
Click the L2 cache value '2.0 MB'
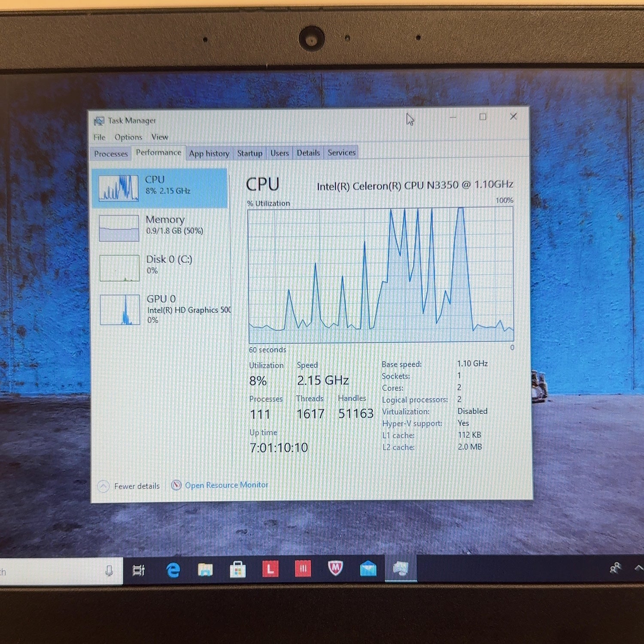470,447
